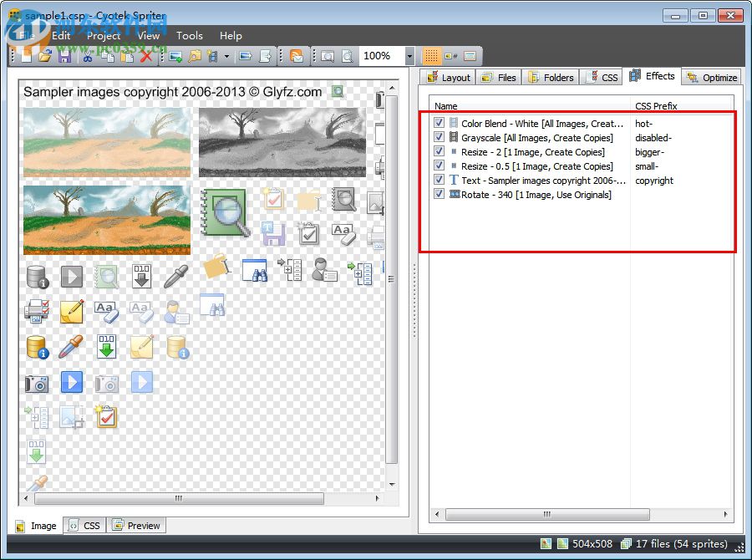Viewport: 752px width, 560px height.
Task: Uncheck the Color Blend - White effect
Action: point(439,123)
